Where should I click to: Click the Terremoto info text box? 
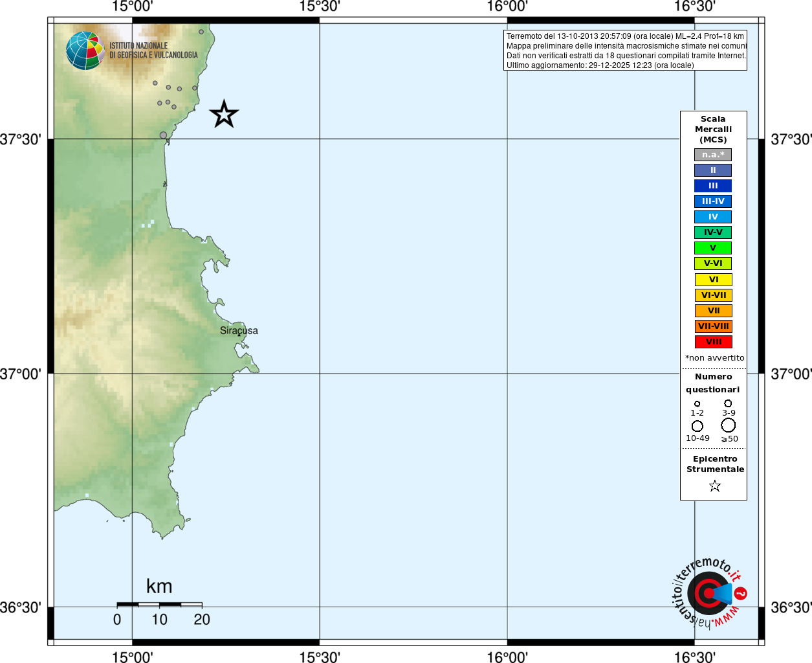pyautogui.click(x=625, y=51)
